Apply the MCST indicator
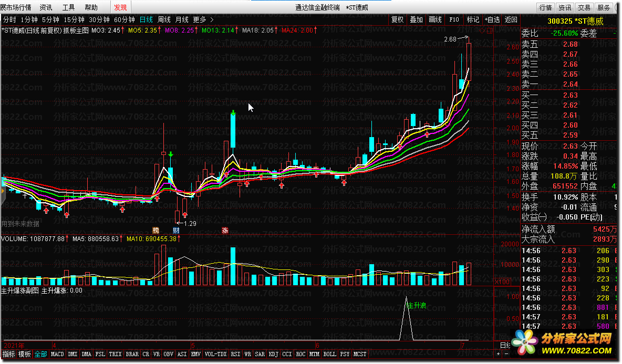The width and height of the screenshot is (622, 364). [360, 354]
